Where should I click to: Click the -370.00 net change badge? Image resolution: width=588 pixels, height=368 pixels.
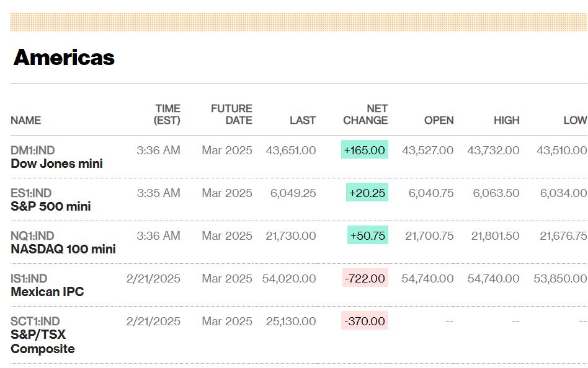pyautogui.click(x=365, y=320)
